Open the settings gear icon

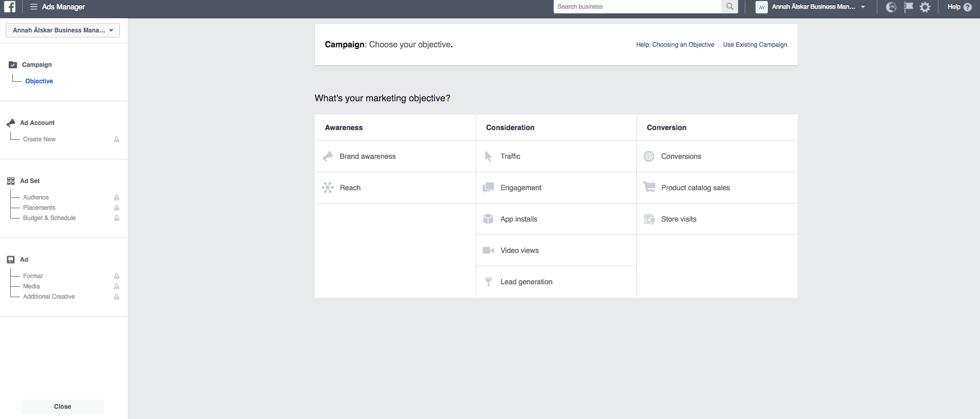[x=925, y=7]
